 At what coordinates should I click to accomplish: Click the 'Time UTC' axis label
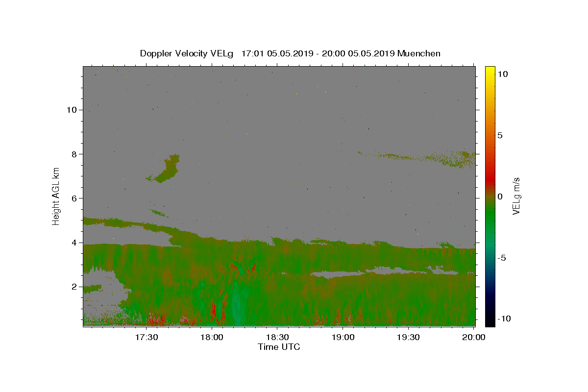(x=279, y=347)
